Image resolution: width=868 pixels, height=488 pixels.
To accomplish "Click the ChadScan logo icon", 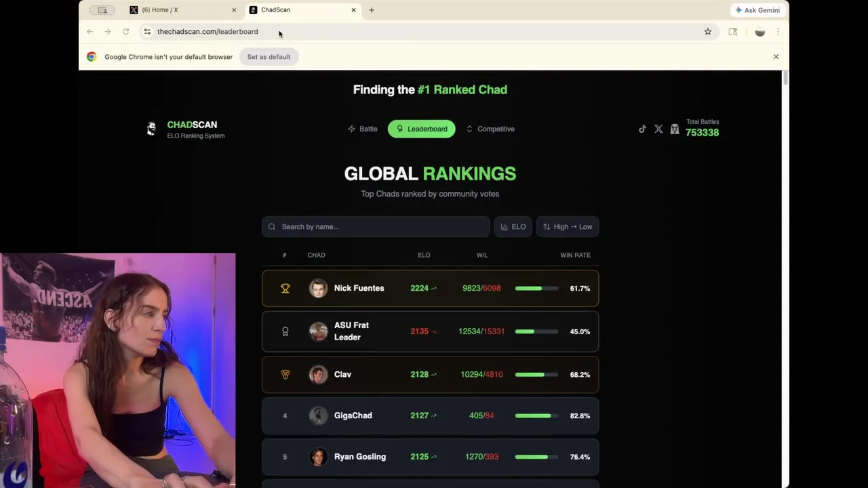I will 151,129.
